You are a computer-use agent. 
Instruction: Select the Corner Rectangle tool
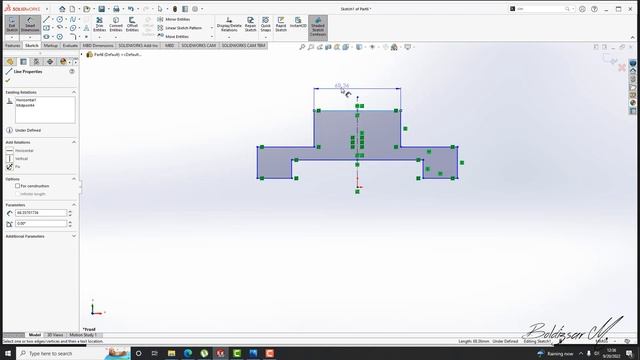pyautogui.click(x=46, y=28)
